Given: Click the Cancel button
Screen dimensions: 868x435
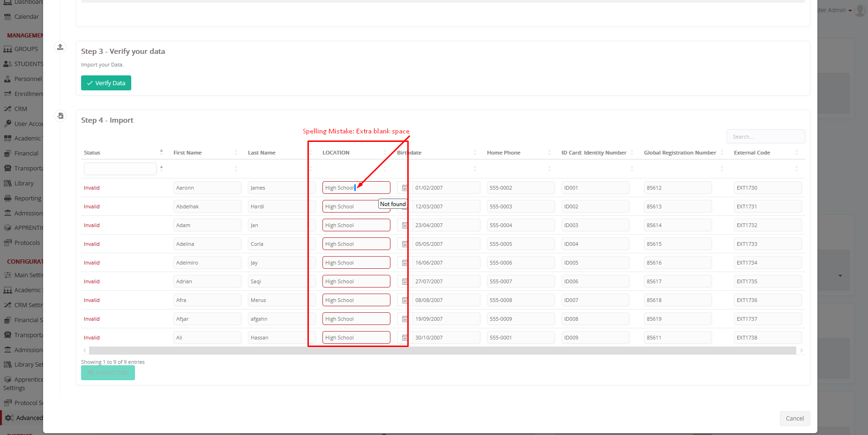Looking at the screenshot, I should click(794, 418).
